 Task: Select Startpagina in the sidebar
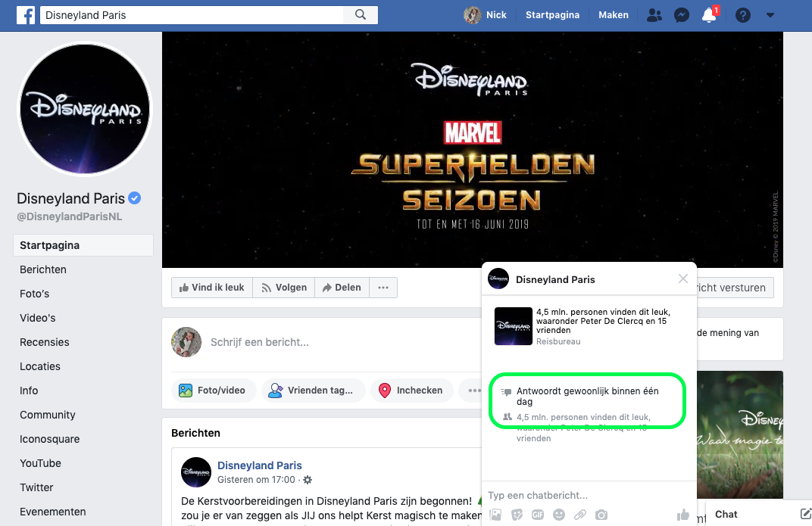tap(83, 245)
